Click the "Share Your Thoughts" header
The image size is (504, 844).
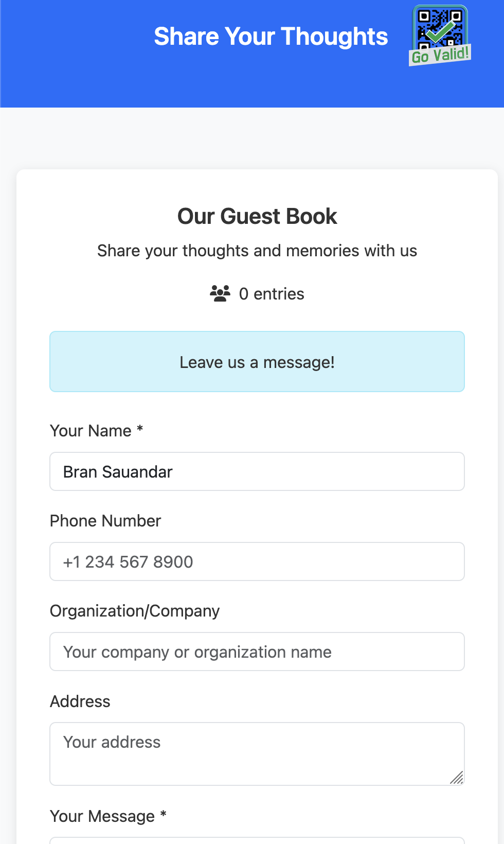click(x=271, y=36)
